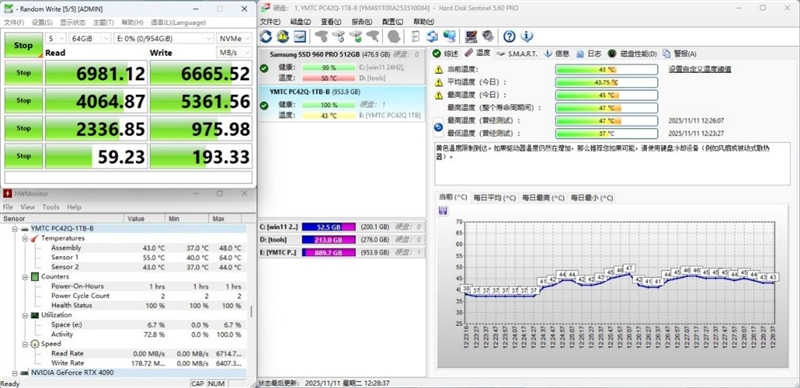The image size is (800, 388).
Task: Click the yellow warning alert toolbar icon
Action: click(283, 36)
